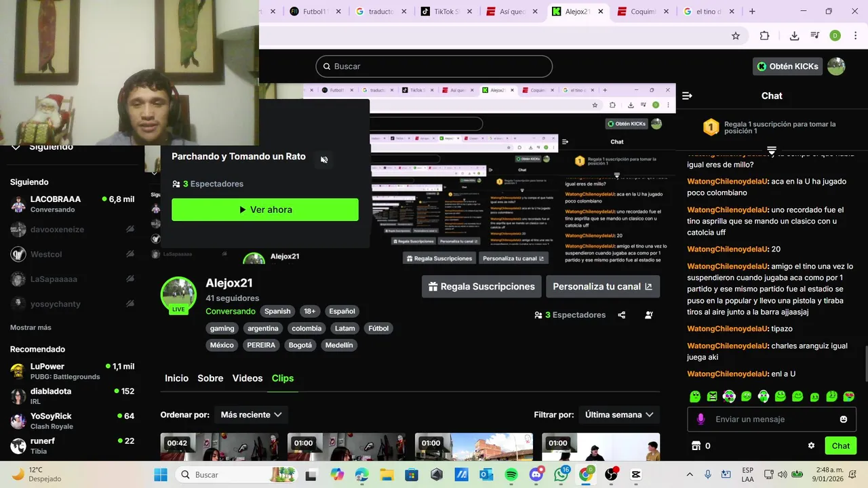Image resolution: width=868 pixels, height=488 pixels.
Task: Open the emoji picker in the message box
Action: (844, 420)
